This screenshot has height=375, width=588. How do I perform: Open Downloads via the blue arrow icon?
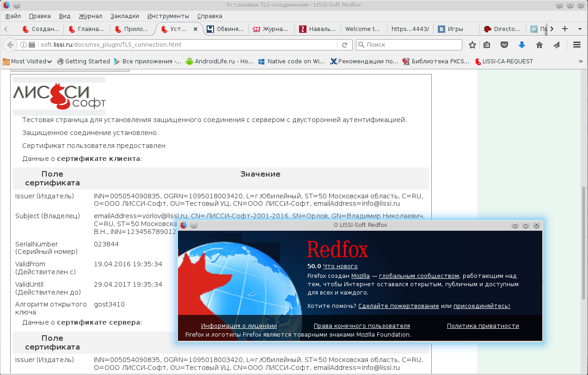point(522,45)
